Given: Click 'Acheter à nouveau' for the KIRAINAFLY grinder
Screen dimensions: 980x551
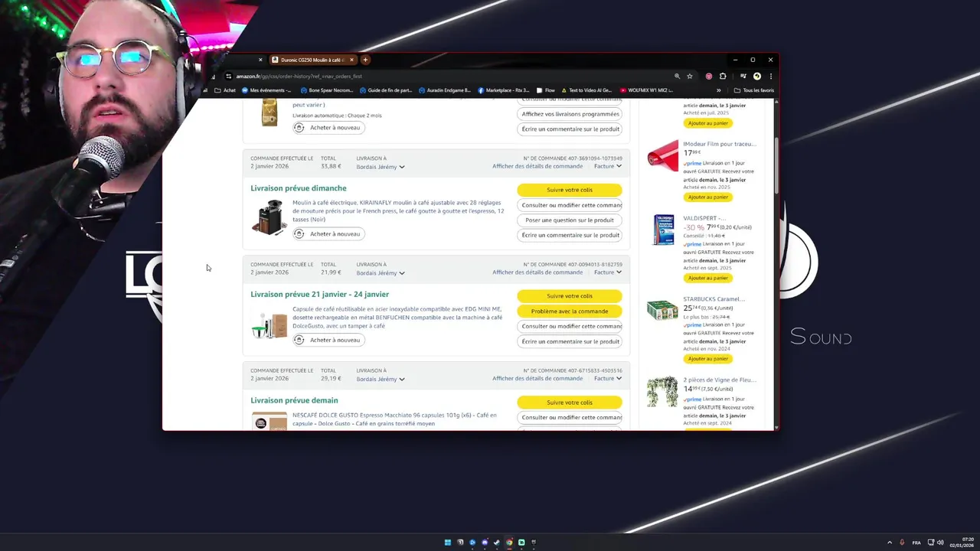Looking at the screenshot, I should [x=328, y=234].
